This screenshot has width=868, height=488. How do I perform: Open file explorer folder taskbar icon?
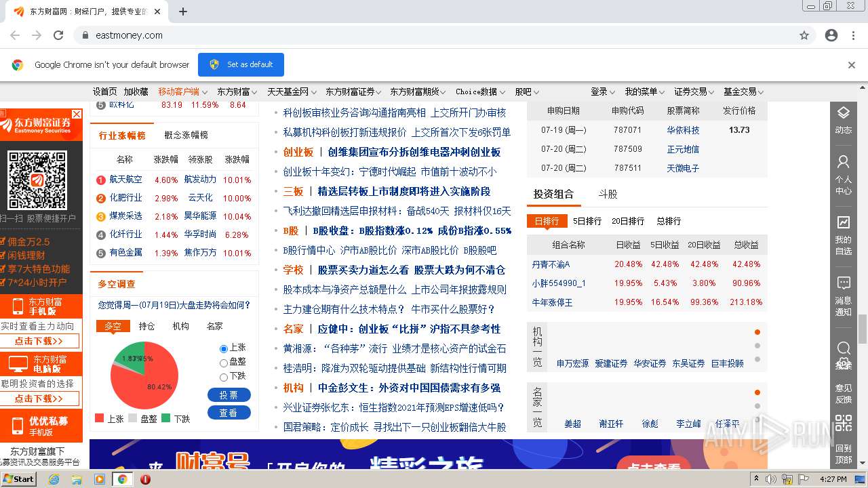77,479
